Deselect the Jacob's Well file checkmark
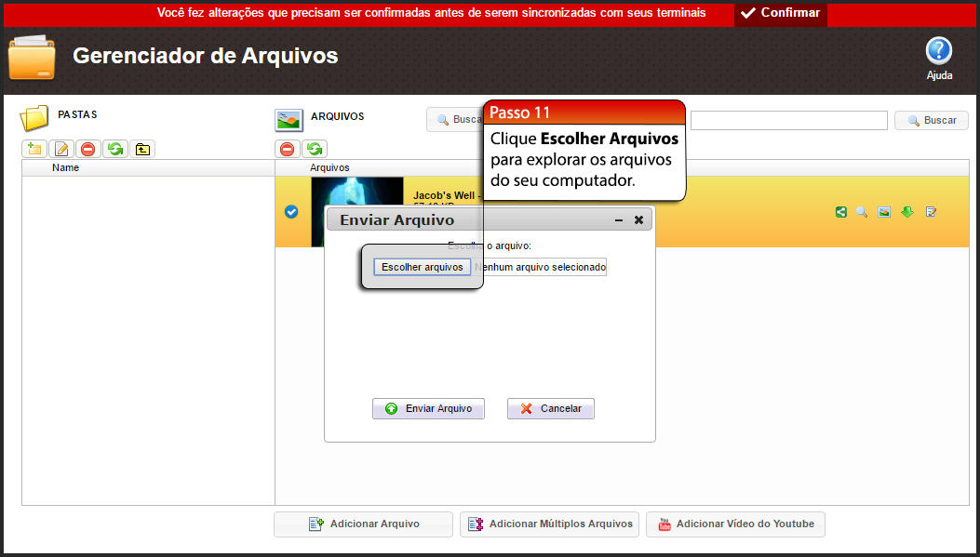980x557 pixels. tap(291, 212)
